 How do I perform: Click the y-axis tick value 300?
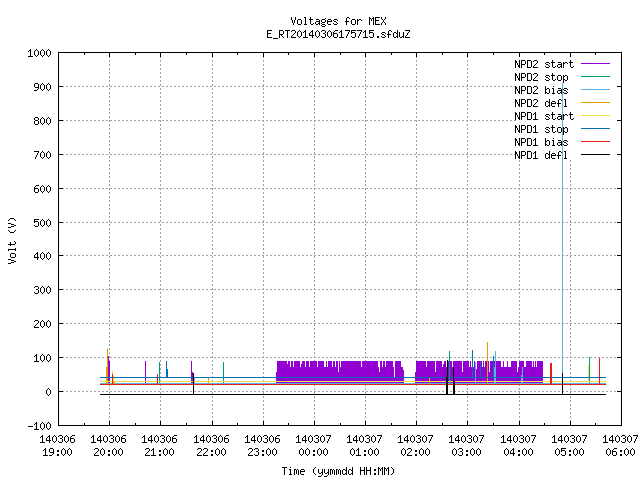coord(42,290)
